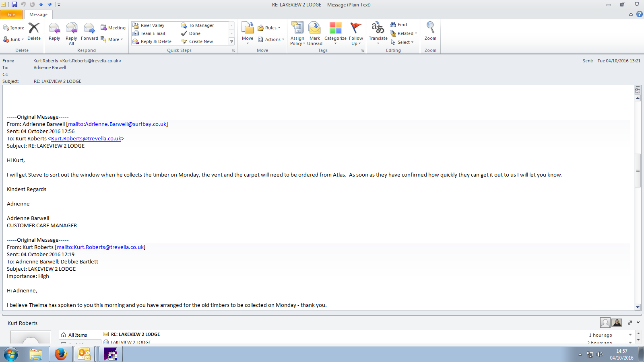Open the File tab
Screen dimensions: 644x362
click(11, 14)
